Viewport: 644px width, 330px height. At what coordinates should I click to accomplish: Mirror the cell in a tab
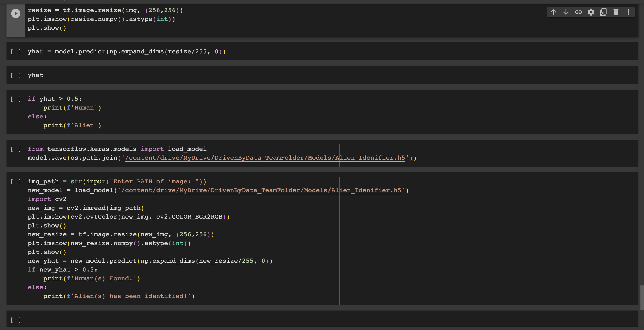[603, 12]
